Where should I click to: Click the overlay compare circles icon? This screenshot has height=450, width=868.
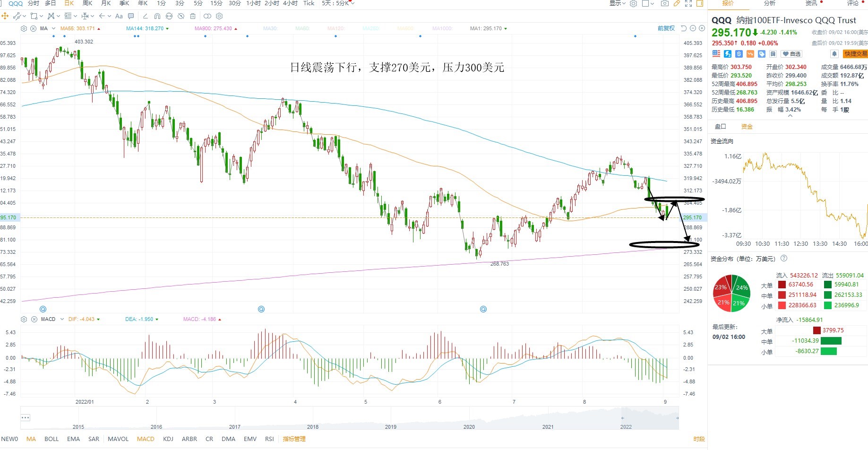coord(207,16)
